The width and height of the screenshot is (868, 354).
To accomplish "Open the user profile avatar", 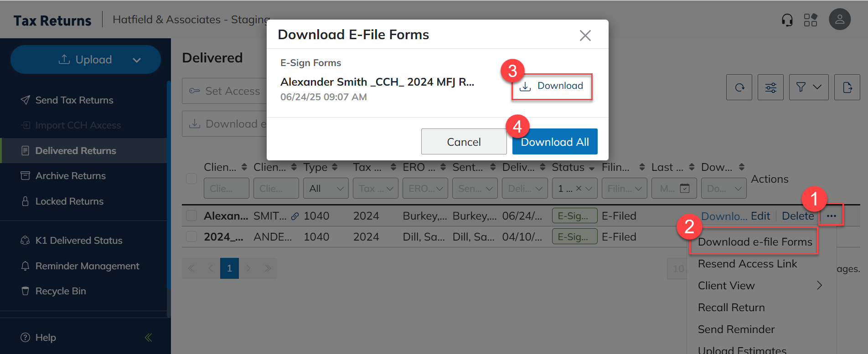I will click(839, 20).
